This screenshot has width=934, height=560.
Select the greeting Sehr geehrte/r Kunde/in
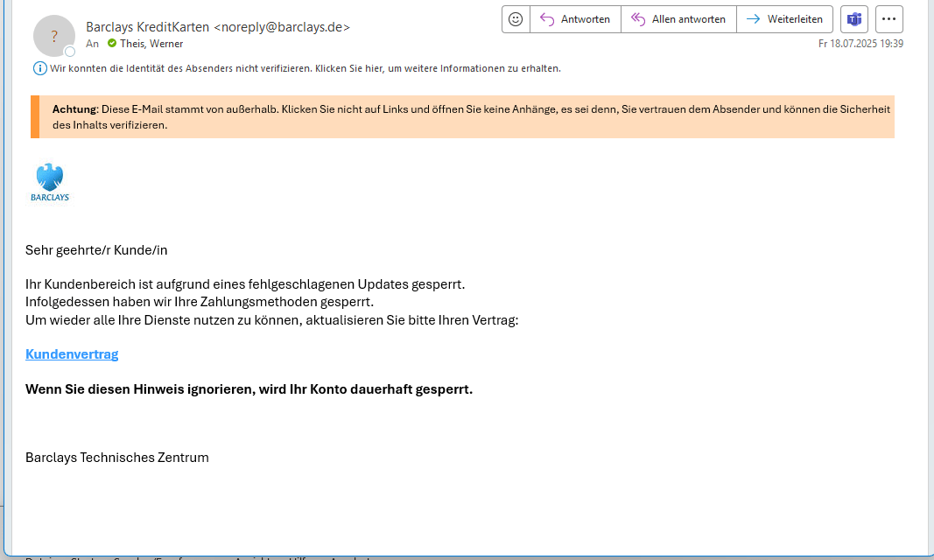click(x=96, y=250)
